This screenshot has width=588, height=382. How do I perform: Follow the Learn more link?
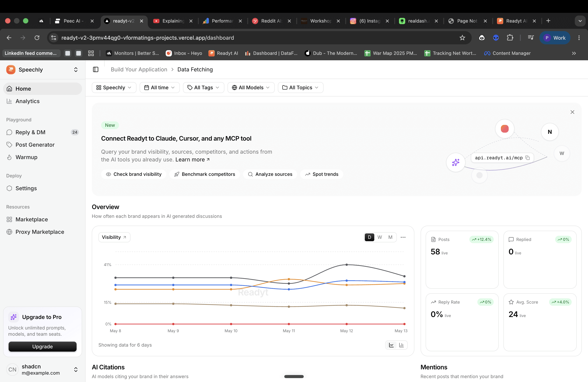point(192,160)
